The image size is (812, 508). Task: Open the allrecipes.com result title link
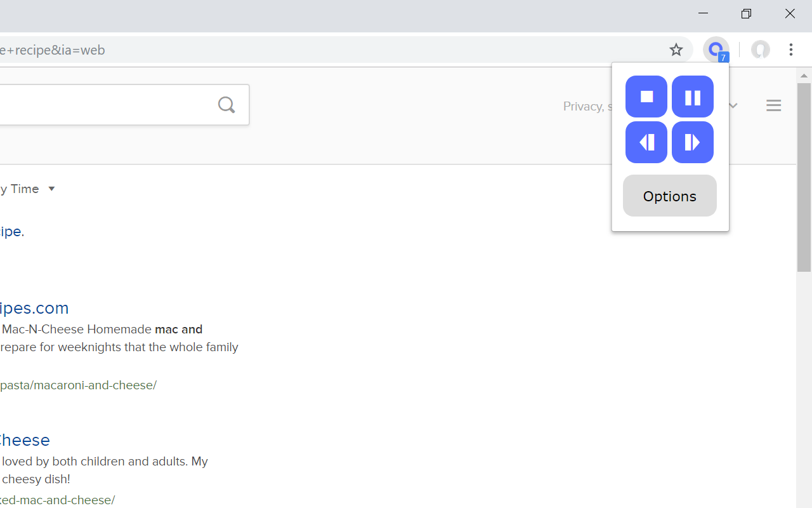(x=34, y=308)
